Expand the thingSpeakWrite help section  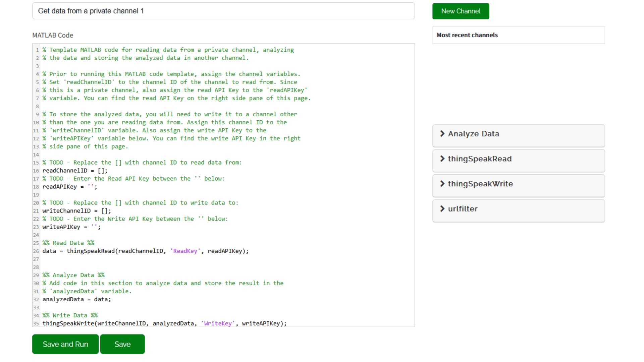pos(519,185)
